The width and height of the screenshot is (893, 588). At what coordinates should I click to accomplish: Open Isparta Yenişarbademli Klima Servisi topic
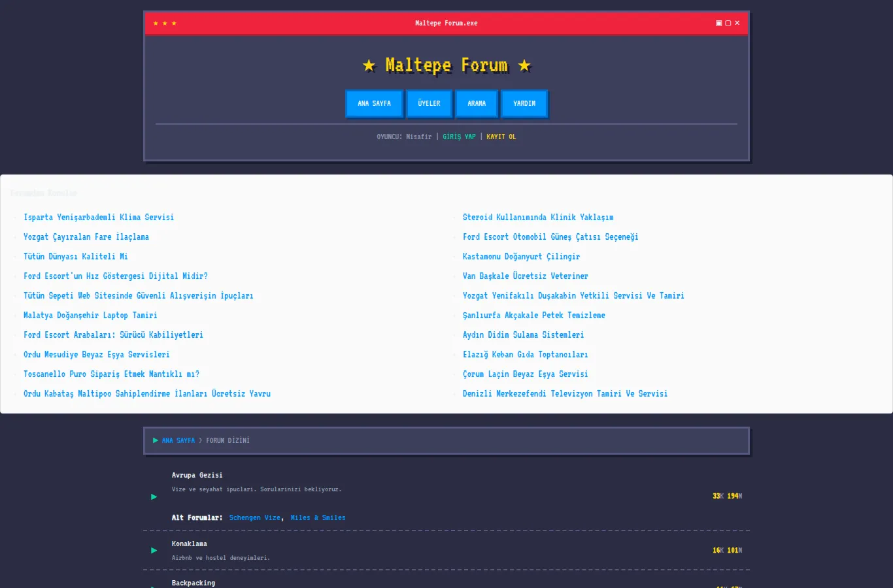pyautogui.click(x=99, y=217)
